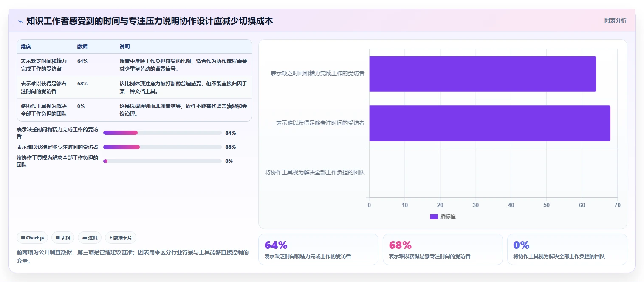Screen dimensions: 644x282
Task: Click the 0% data card
Action: point(567,249)
